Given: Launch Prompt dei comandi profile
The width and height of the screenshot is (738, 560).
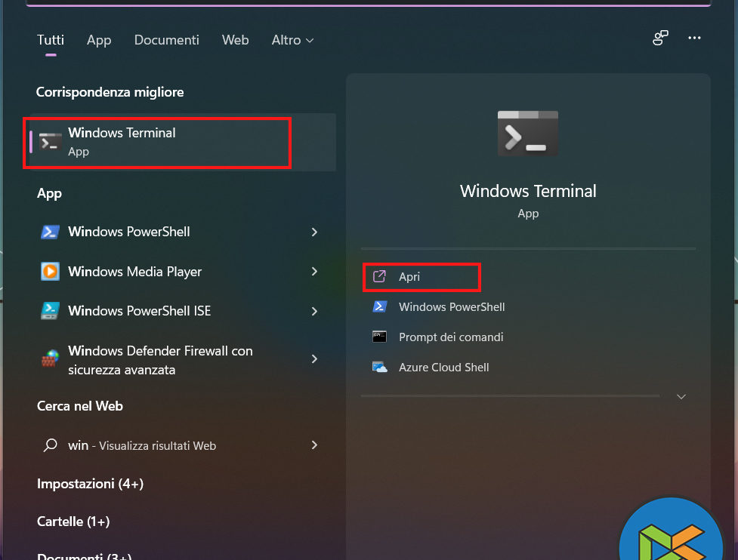Looking at the screenshot, I should [451, 337].
